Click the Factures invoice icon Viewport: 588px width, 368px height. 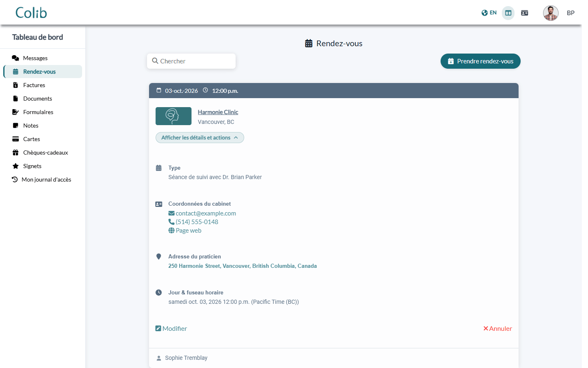point(16,85)
